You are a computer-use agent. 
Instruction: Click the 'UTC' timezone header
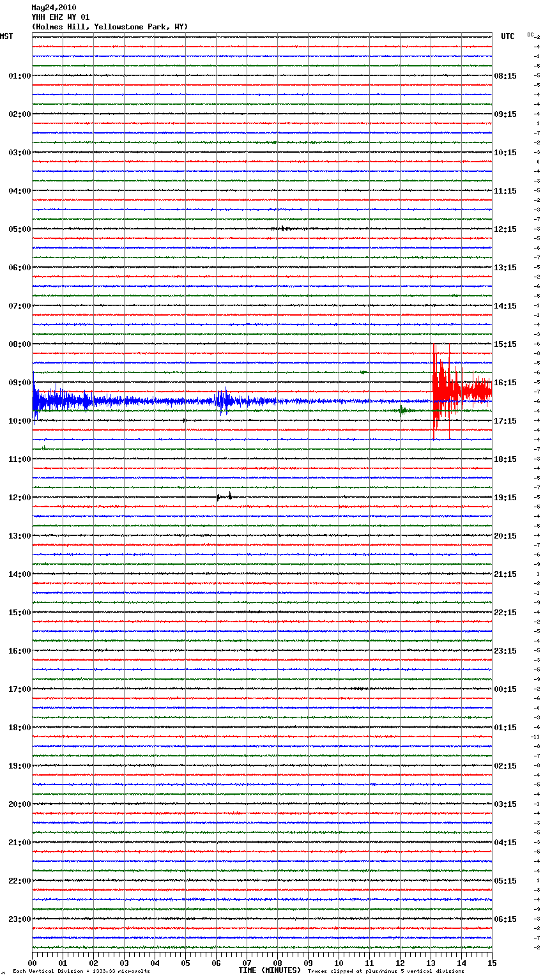[508, 36]
